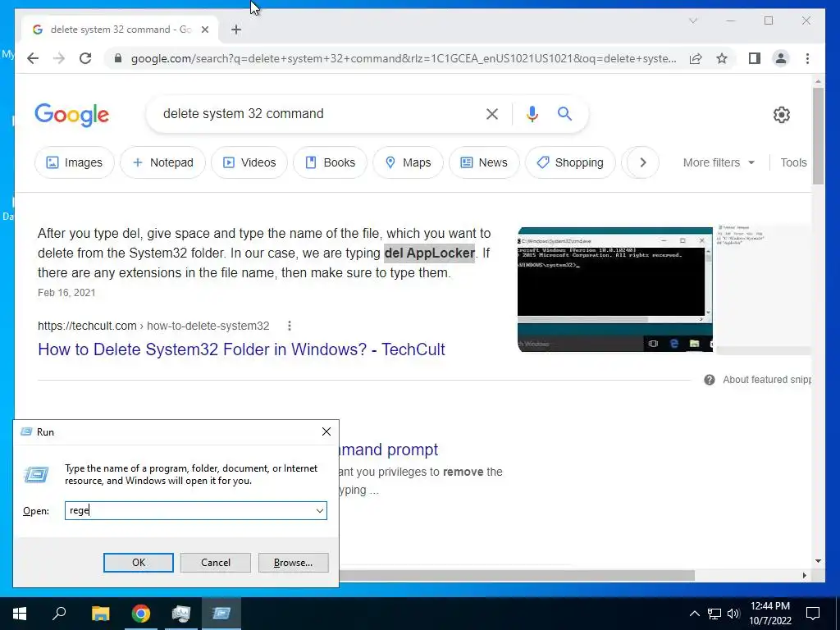
Task: Click the scroll-down arrow of the page
Action: tap(818, 561)
